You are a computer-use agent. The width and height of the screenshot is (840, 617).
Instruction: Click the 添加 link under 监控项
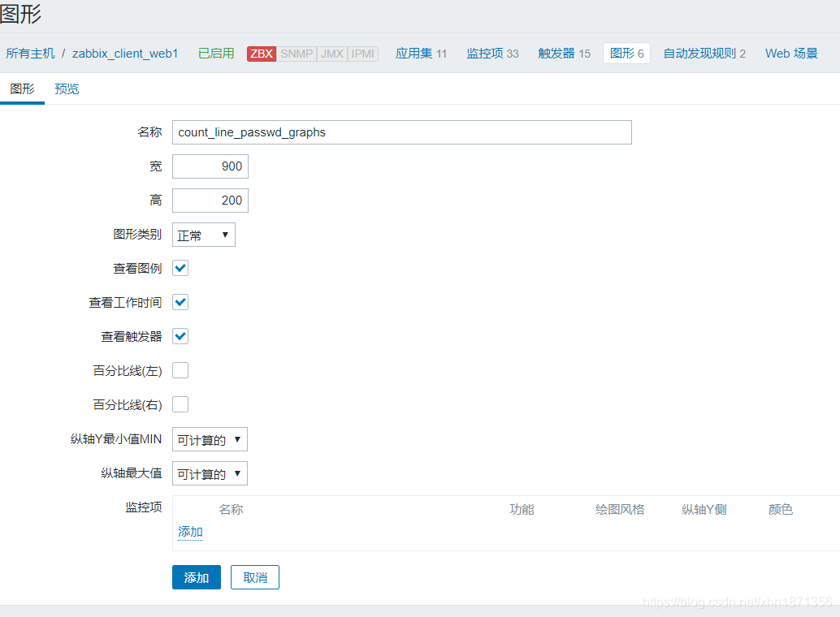(190, 532)
